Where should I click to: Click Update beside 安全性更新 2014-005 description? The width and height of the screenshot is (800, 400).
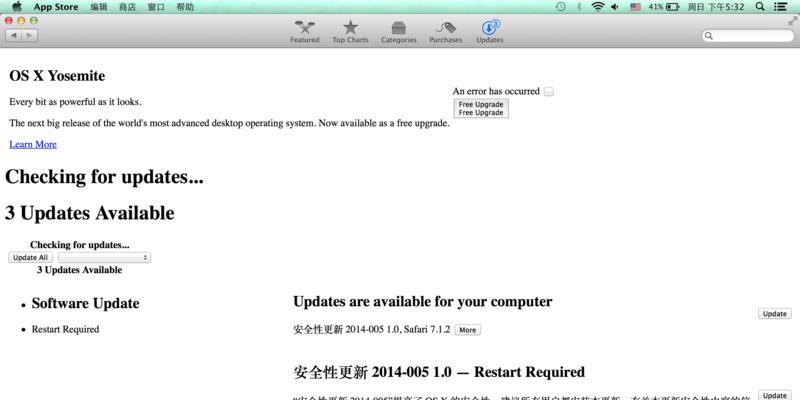tap(774, 395)
